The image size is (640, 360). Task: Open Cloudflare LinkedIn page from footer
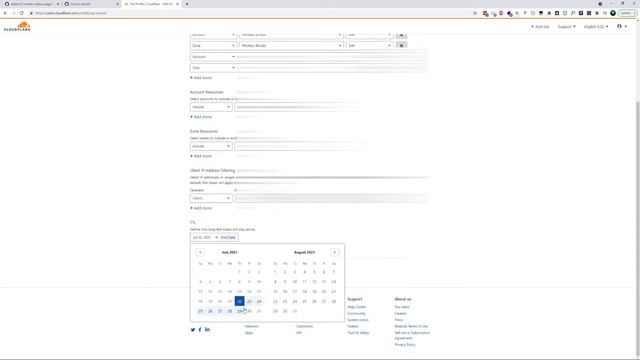point(207,329)
